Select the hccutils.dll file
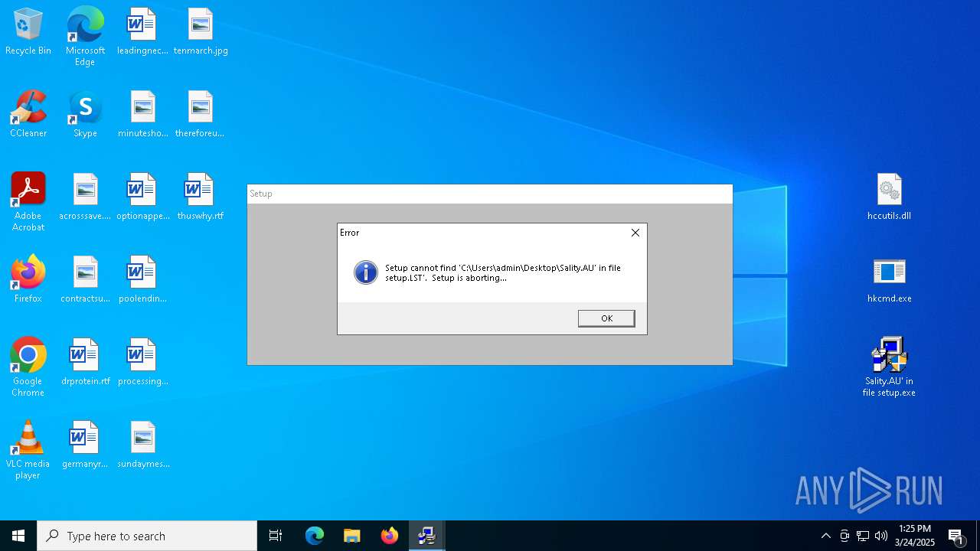Image resolution: width=980 pixels, height=551 pixels. pos(889,197)
